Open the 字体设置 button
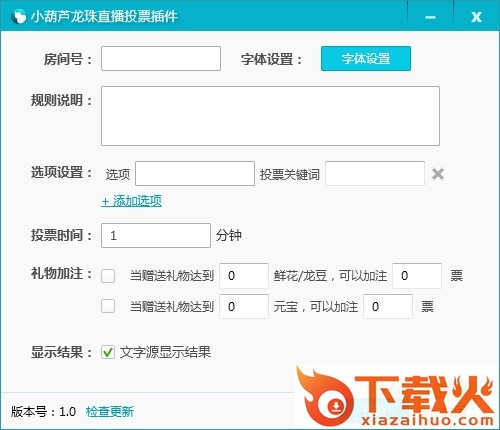 click(x=366, y=59)
